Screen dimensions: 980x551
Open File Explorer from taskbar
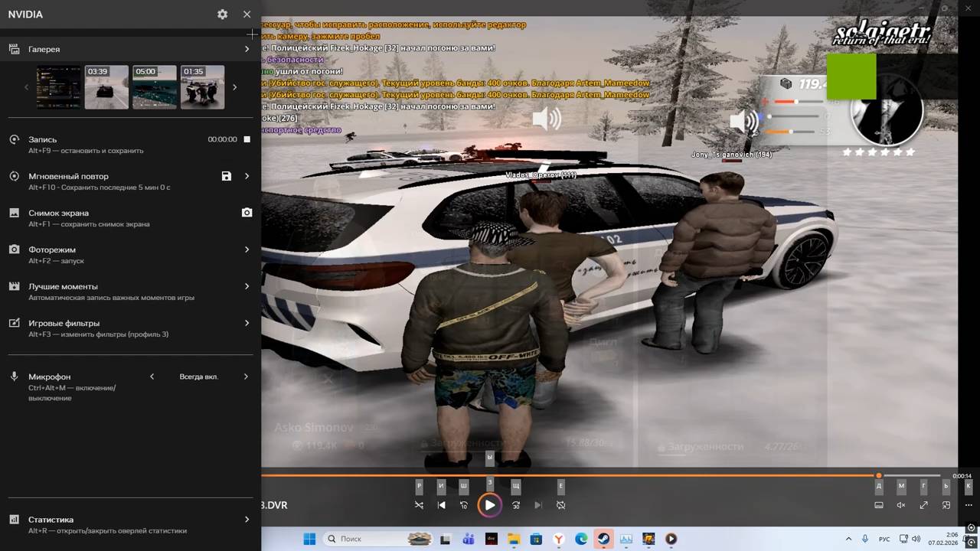pyautogui.click(x=514, y=539)
